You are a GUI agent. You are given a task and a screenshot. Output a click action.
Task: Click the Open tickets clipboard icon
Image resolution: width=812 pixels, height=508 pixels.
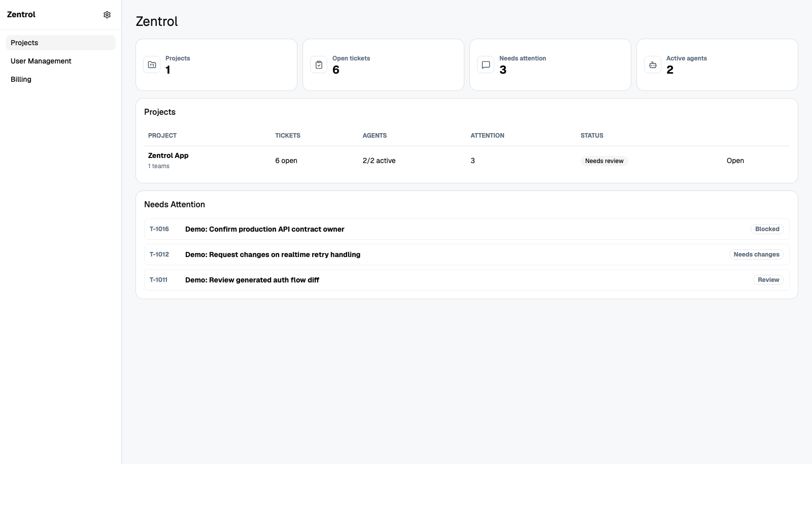tap(319, 65)
